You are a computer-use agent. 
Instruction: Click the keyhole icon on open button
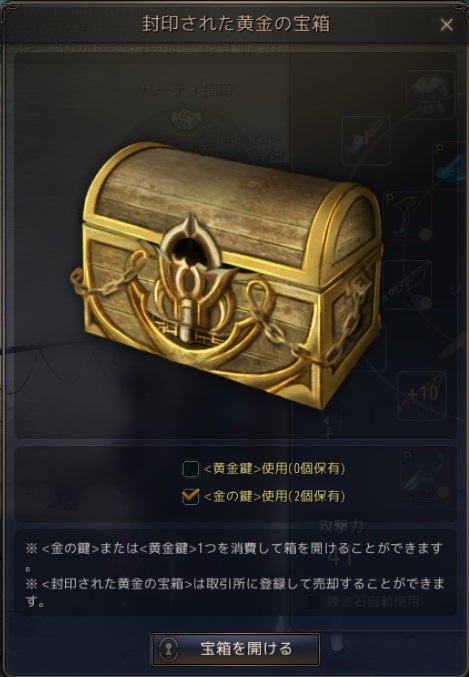[x=168, y=649]
